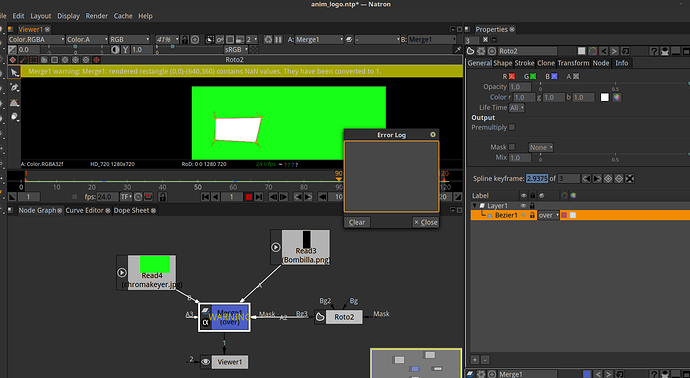
Task: Click the restore defaults icon for Roto2
Action: point(625,51)
